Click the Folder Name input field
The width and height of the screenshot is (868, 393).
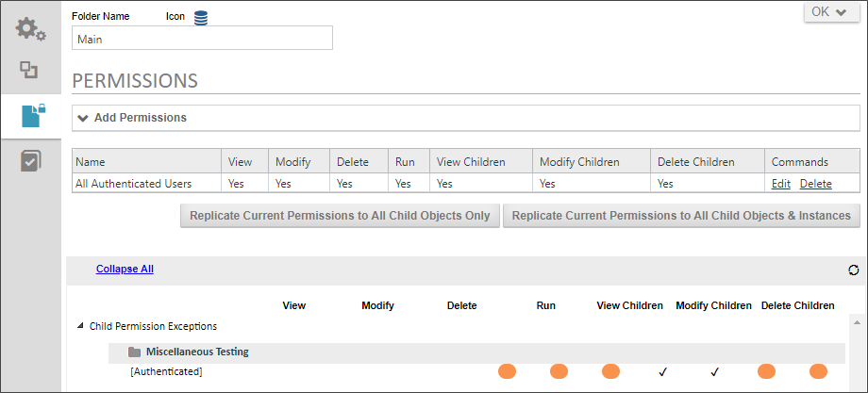(202, 39)
